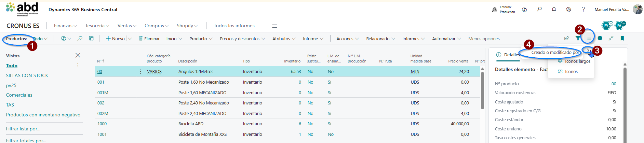The width and height of the screenshot is (644, 143).
Task: Toggle the filter pane funnel icon
Action: coord(578,38)
